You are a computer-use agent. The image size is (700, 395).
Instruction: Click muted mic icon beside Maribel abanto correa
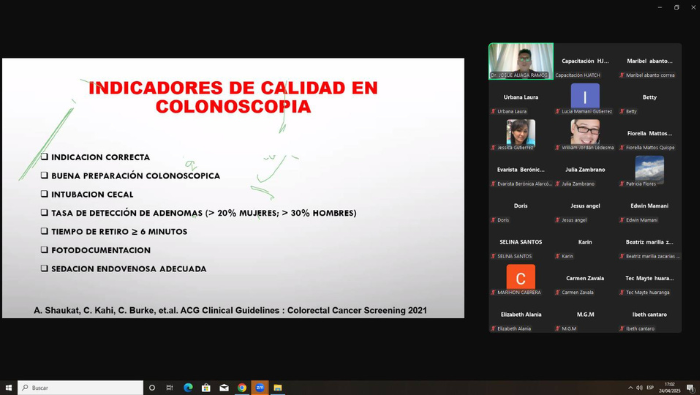(621, 75)
